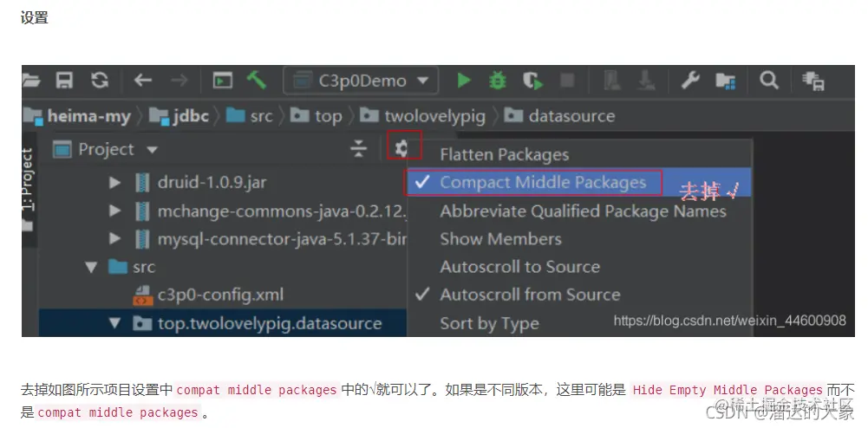Click first inline code 'compat middle packages'

point(257,390)
